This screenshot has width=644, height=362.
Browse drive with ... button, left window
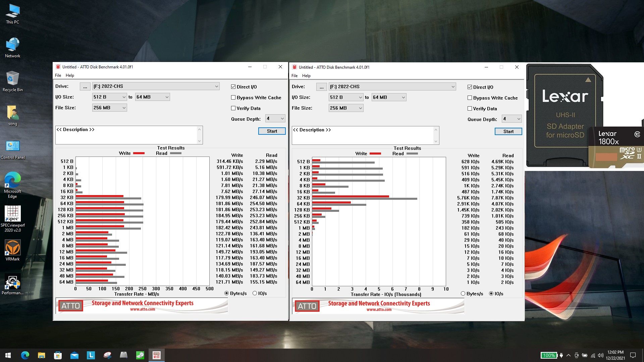coord(85,86)
